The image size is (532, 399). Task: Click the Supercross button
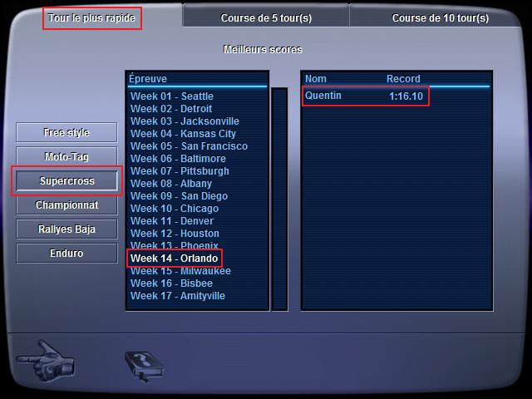click(66, 181)
